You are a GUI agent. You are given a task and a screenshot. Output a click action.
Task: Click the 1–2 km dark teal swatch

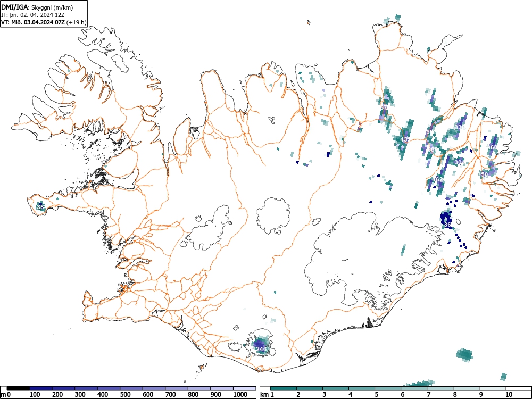point(284,388)
